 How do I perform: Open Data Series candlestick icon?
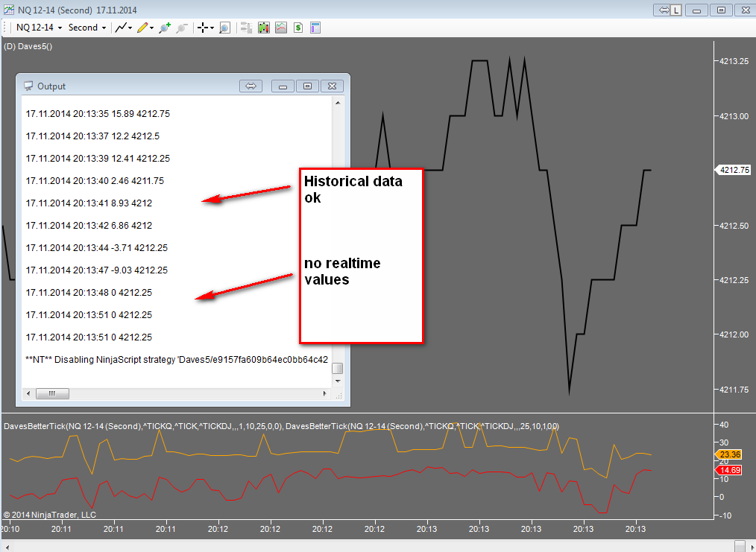(264, 28)
